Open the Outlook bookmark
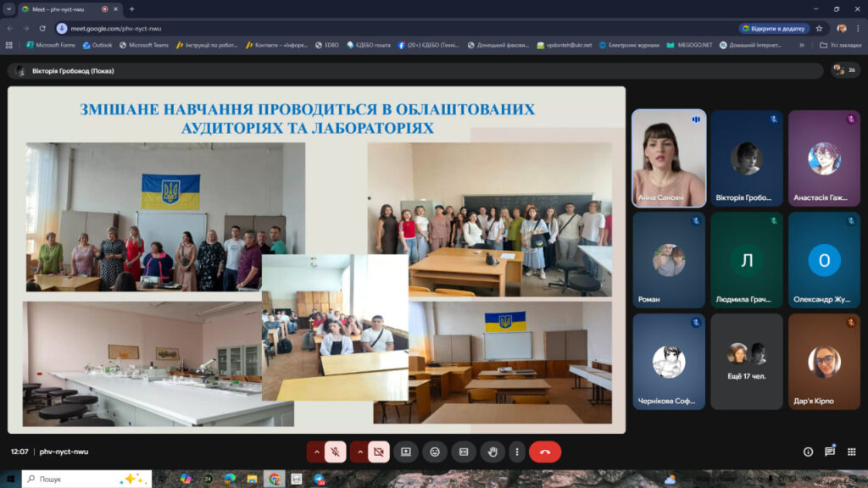The height and width of the screenshot is (488, 868). (97, 45)
